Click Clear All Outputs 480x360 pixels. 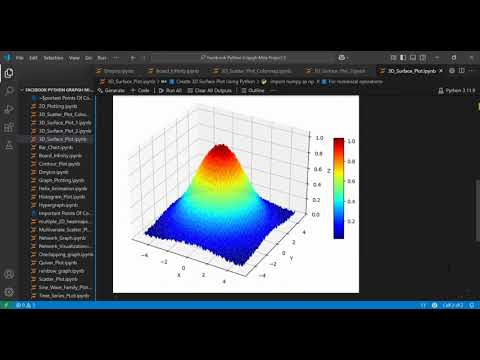(x=210, y=90)
